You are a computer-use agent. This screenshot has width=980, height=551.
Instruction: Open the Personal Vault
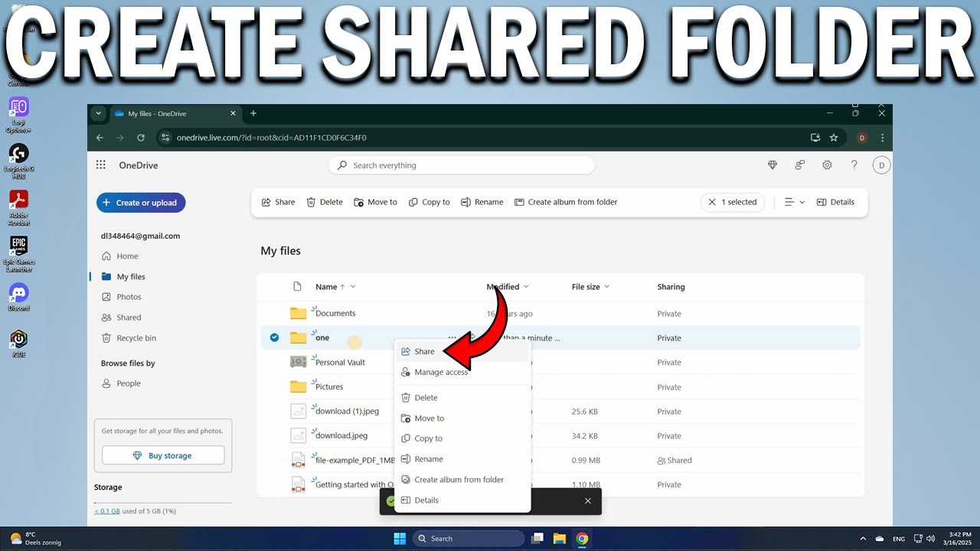click(341, 362)
